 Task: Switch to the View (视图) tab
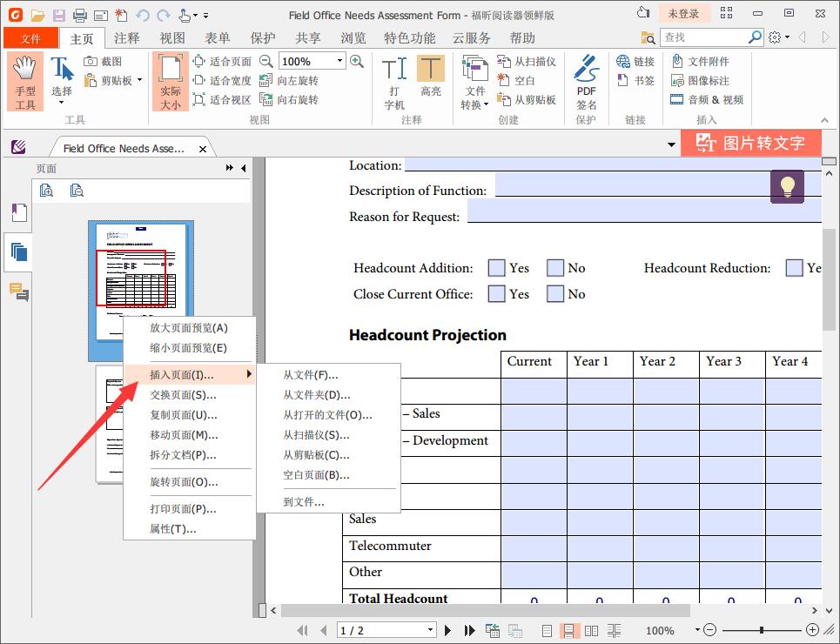(x=172, y=38)
